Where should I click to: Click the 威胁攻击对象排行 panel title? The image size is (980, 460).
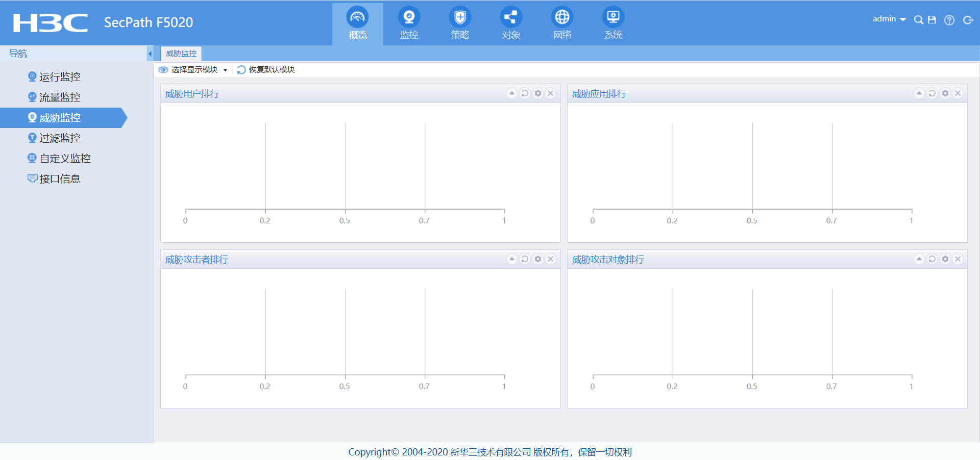click(x=608, y=260)
